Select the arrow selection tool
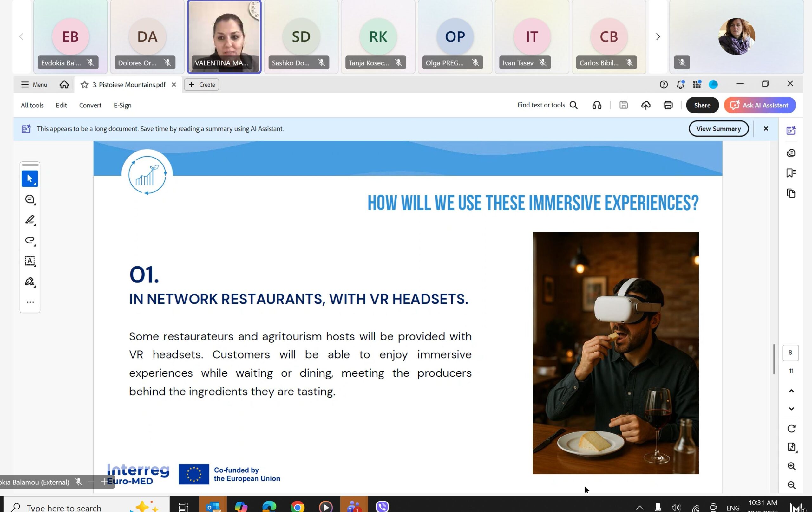The width and height of the screenshot is (812, 512). 30,178
